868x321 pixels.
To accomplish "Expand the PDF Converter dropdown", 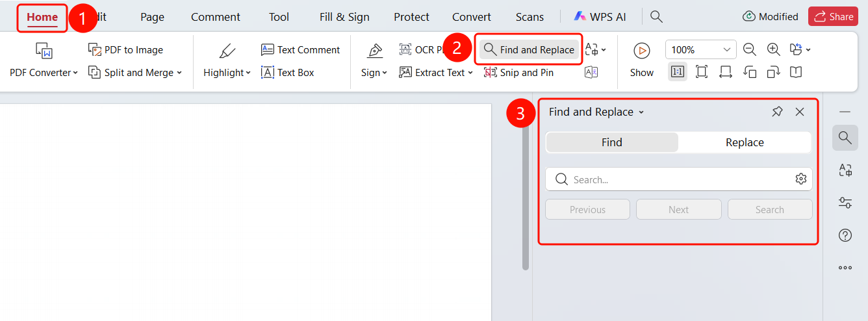I will pyautogui.click(x=75, y=73).
